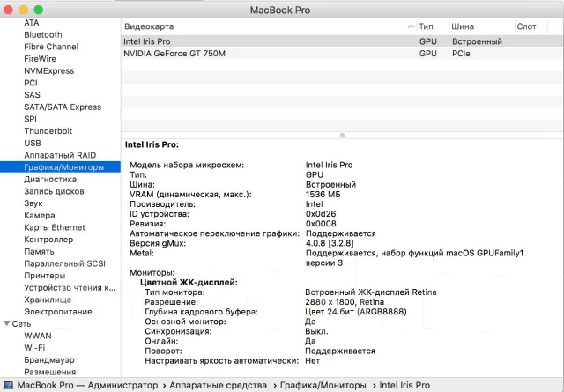Show the PCI hardware info
Image resolution: width=564 pixels, height=392 pixels.
click(x=31, y=83)
